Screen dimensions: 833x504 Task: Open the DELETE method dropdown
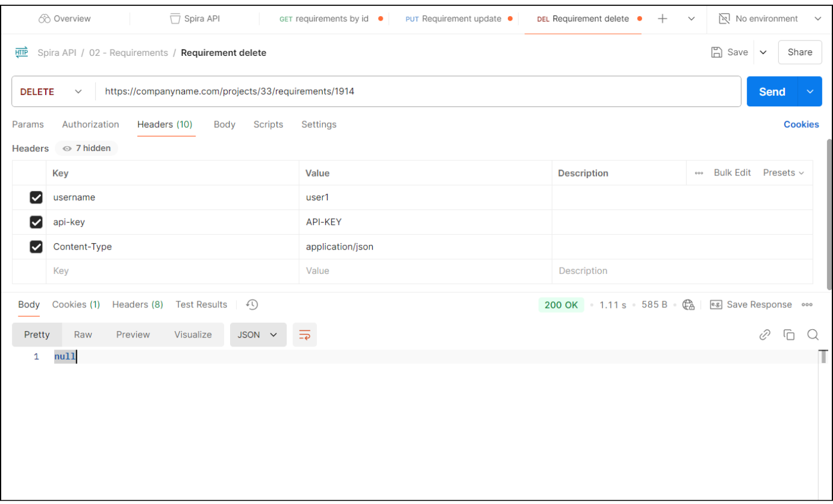click(51, 92)
